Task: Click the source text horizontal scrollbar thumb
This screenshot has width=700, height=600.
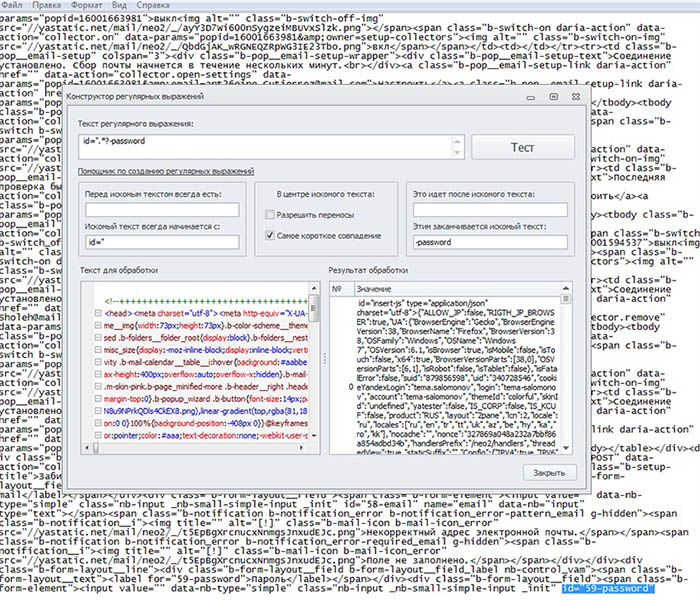Action: click(96, 447)
